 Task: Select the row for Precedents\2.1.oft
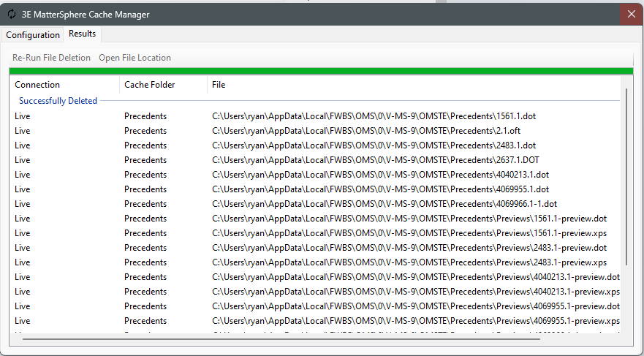(x=315, y=131)
